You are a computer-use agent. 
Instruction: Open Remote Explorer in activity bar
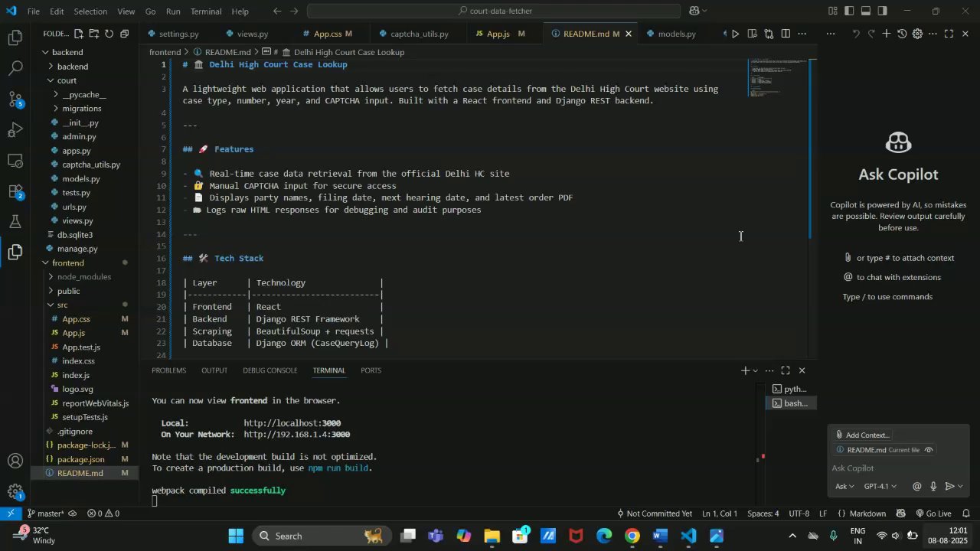point(15,160)
